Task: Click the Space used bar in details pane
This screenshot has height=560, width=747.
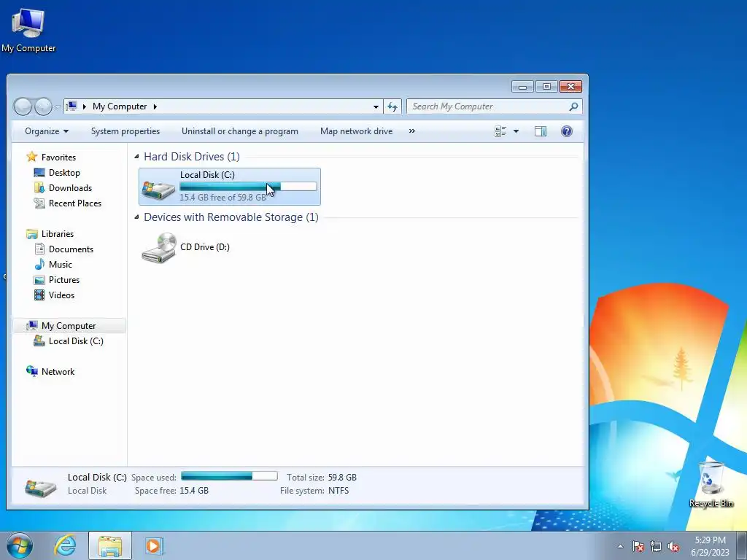Action: pyautogui.click(x=229, y=475)
